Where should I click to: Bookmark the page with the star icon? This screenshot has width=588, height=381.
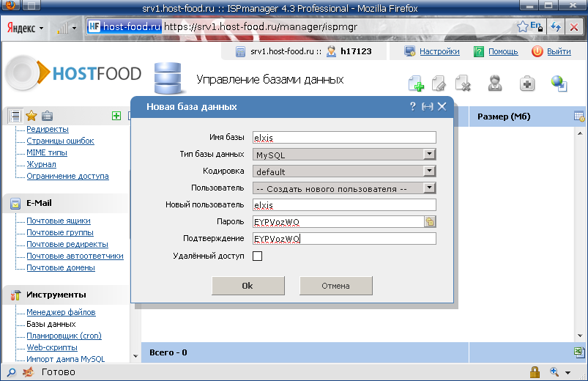[x=522, y=26]
